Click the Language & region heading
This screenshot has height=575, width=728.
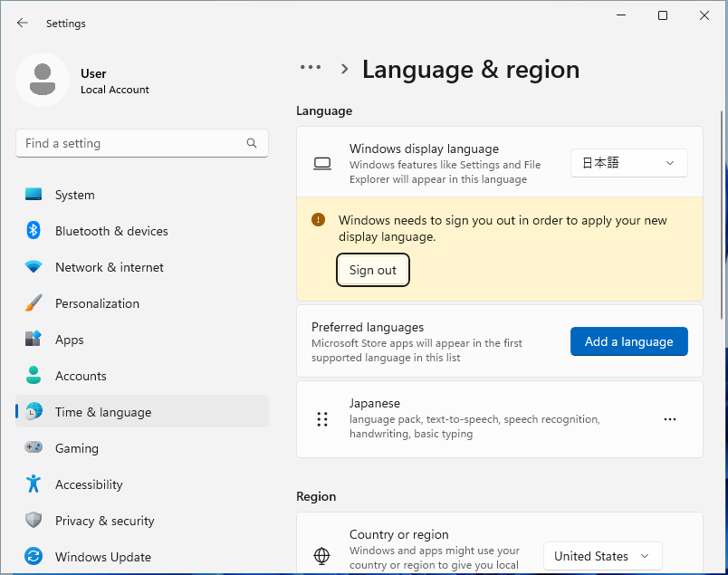pyautogui.click(x=471, y=69)
